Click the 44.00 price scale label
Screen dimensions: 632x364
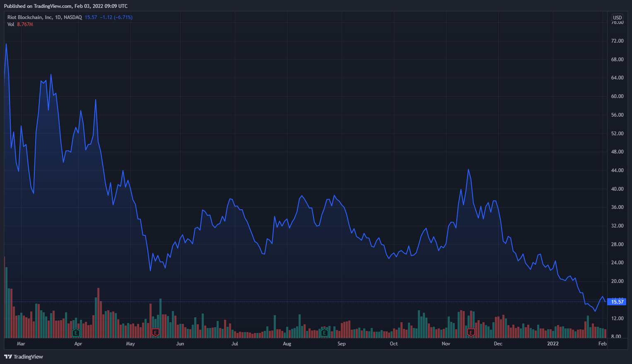coord(617,170)
